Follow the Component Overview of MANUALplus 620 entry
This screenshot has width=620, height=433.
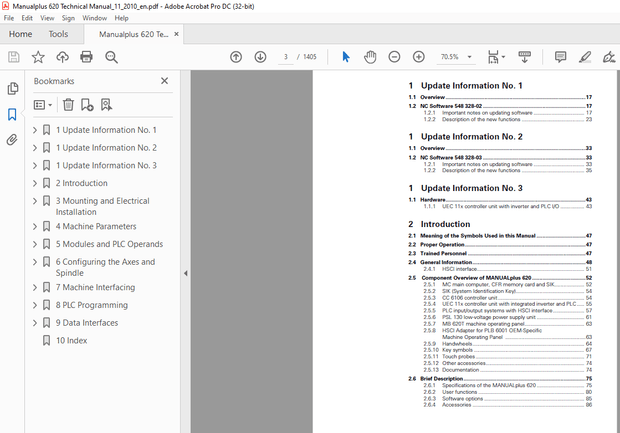click(x=500, y=278)
